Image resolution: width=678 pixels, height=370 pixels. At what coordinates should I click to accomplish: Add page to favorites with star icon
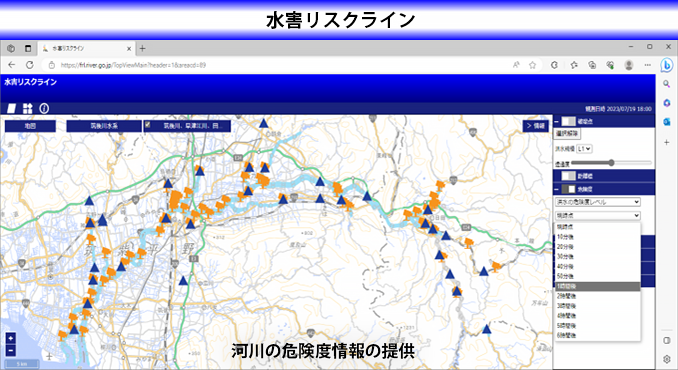point(532,65)
